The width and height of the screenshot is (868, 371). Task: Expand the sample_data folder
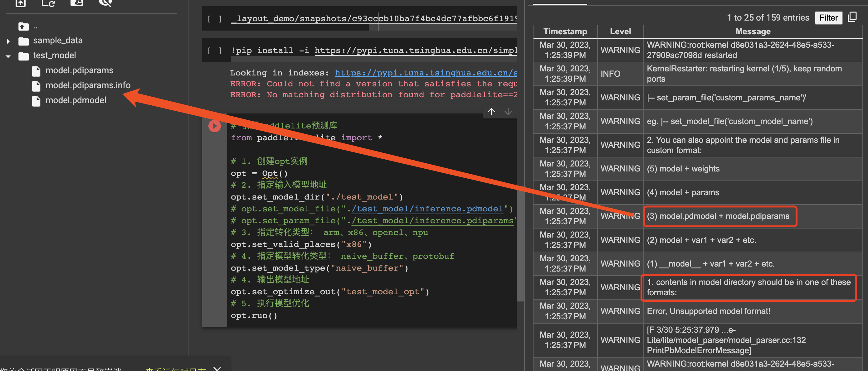point(8,41)
